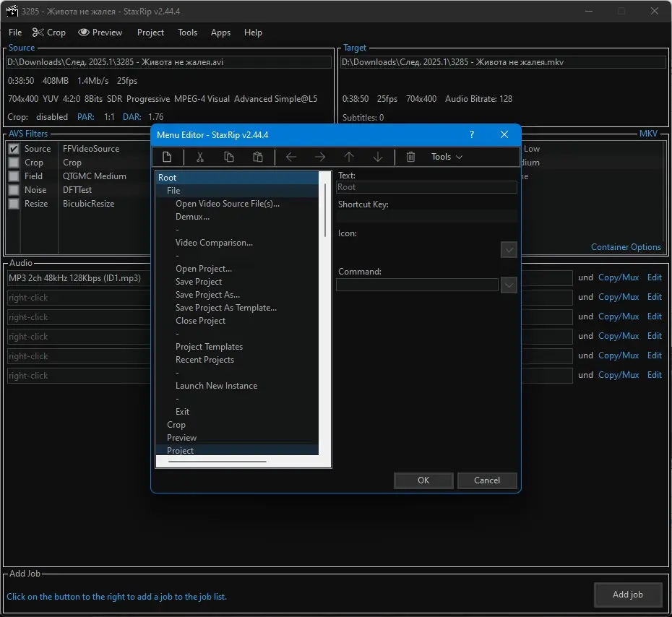The height and width of the screenshot is (617, 672).
Task: Click the Paste clipboard icon in Menu Editor
Action: pos(258,157)
